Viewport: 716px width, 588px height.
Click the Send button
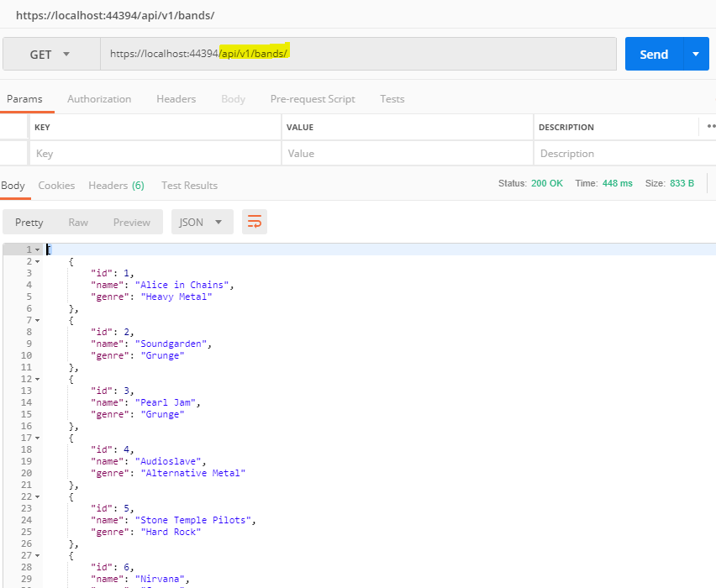654,55
